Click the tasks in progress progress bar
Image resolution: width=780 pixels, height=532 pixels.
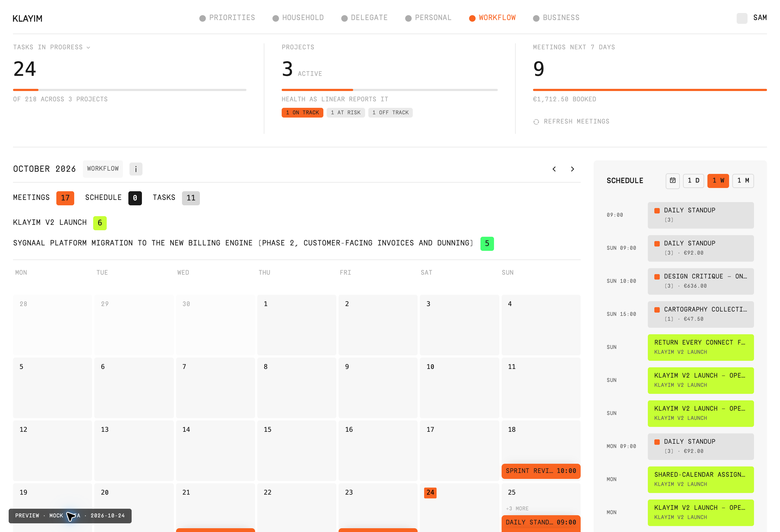coord(129,90)
